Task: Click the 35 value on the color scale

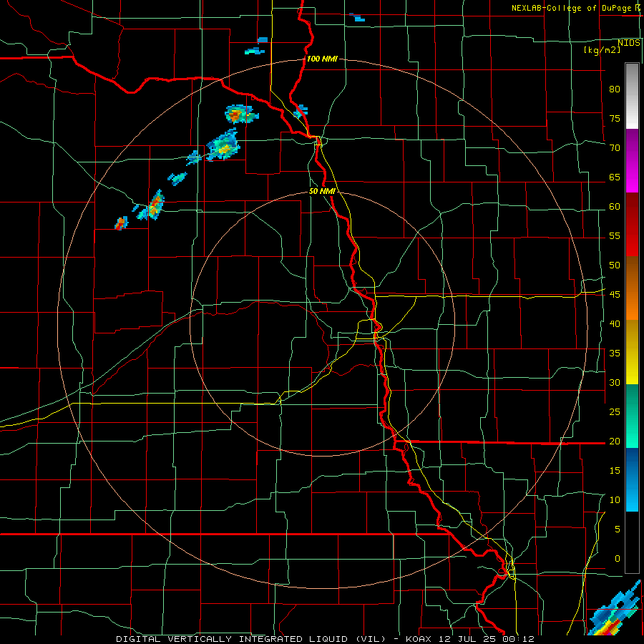Action: pos(615,353)
